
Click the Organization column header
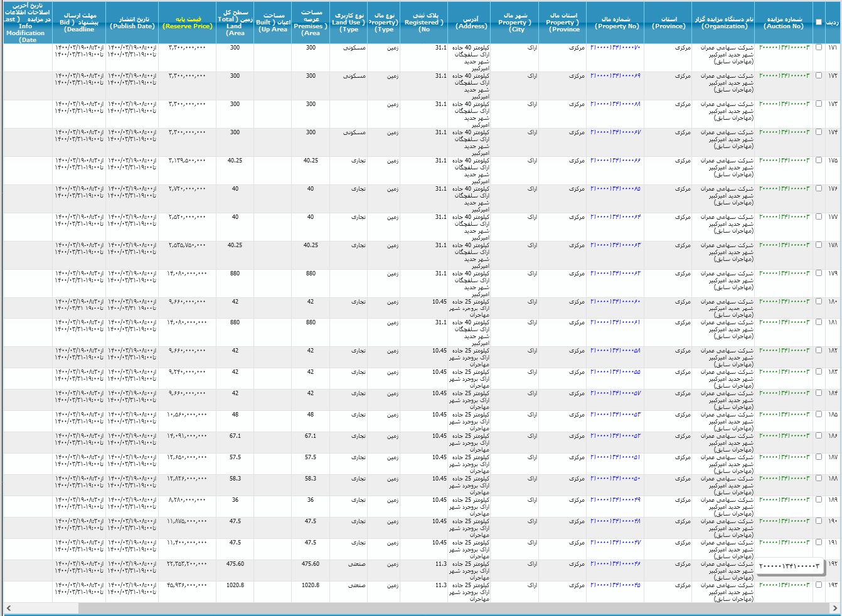coord(724,23)
